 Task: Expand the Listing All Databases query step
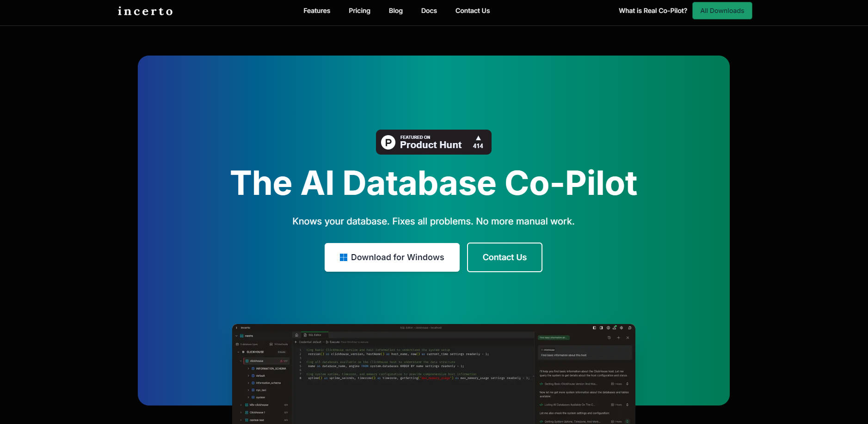point(627,405)
